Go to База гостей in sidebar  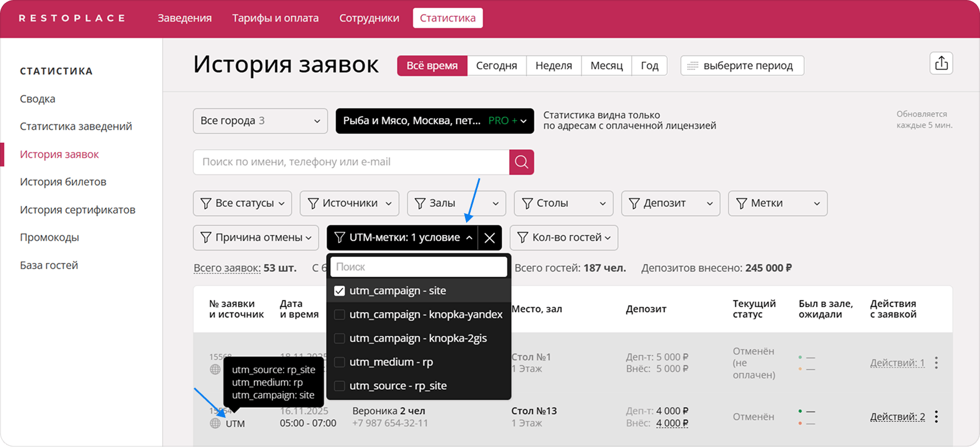point(49,265)
